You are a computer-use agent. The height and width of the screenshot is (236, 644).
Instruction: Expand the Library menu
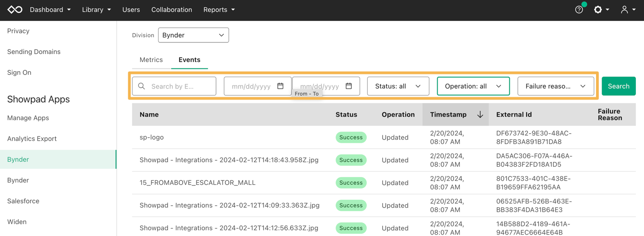click(96, 10)
